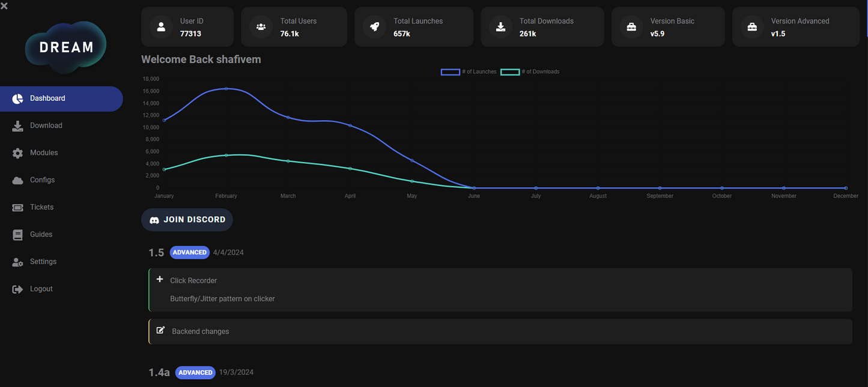The height and width of the screenshot is (387, 868).
Task: Close the sidebar with the X icon
Action: tap(4, 6)
